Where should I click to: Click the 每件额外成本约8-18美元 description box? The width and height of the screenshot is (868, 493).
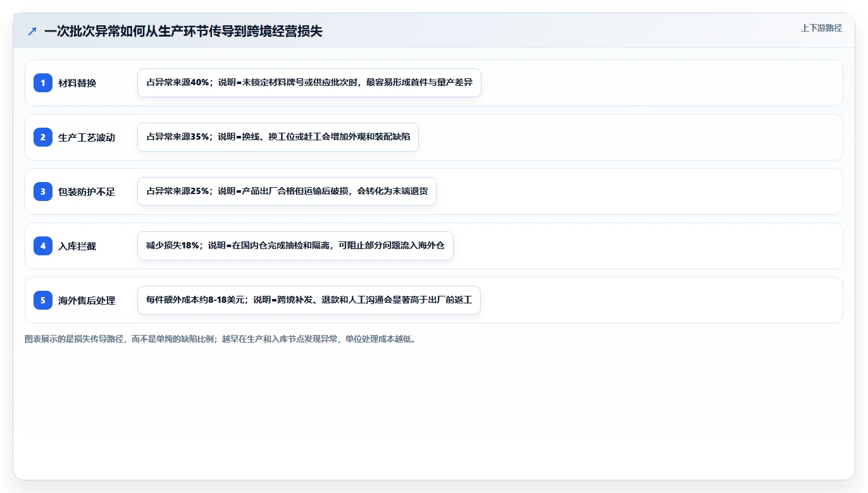pos(309,300)
